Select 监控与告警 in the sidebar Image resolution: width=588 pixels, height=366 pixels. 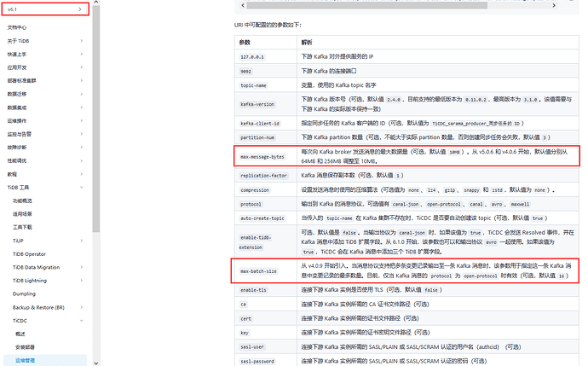click(20, 134)
